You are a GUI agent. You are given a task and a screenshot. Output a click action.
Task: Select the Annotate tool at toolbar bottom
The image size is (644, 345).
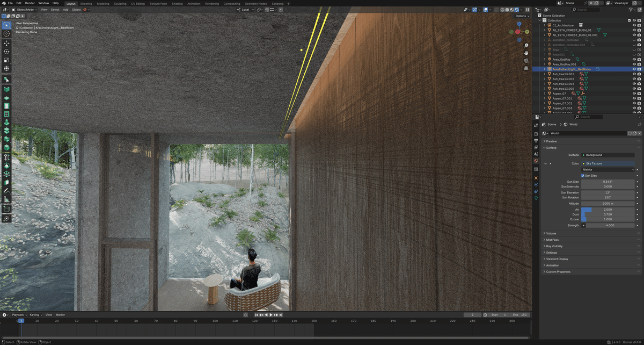click(7, 190)
